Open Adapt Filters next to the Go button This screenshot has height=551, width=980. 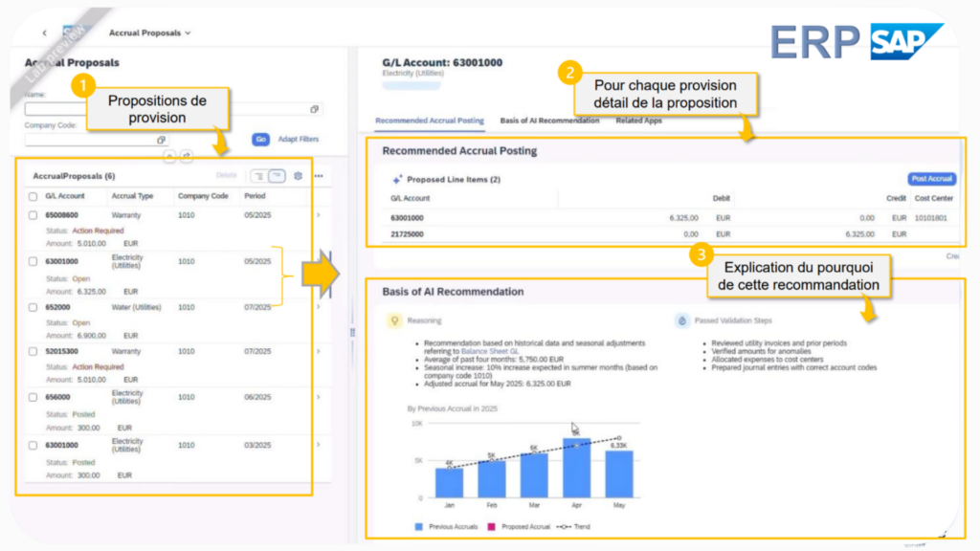301,139
